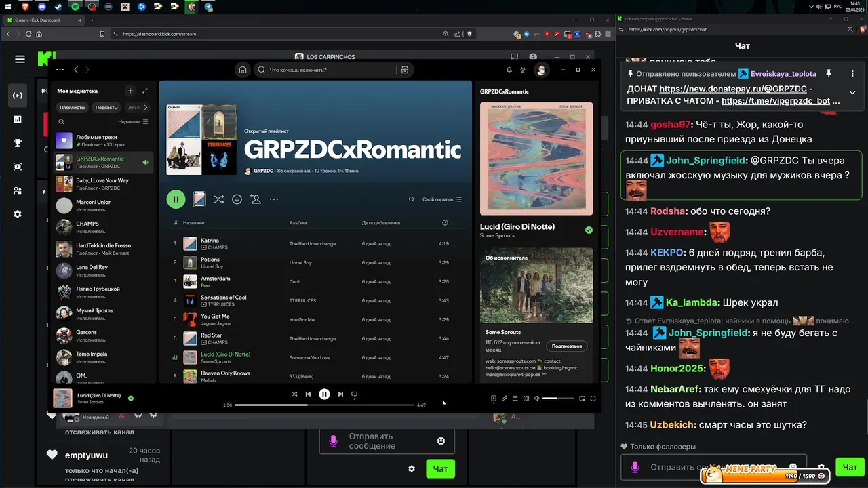Mute Spotify volume speaker icon
This screenshot has width=868, height=488.
point(537,399)
